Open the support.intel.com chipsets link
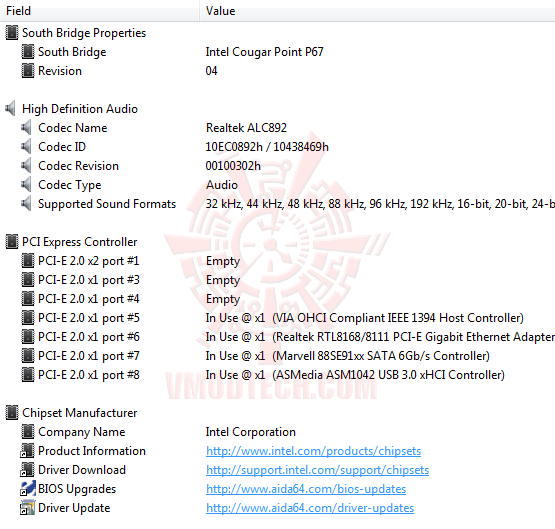This screenshot has height=529, width=555. (x=317, y=470)
